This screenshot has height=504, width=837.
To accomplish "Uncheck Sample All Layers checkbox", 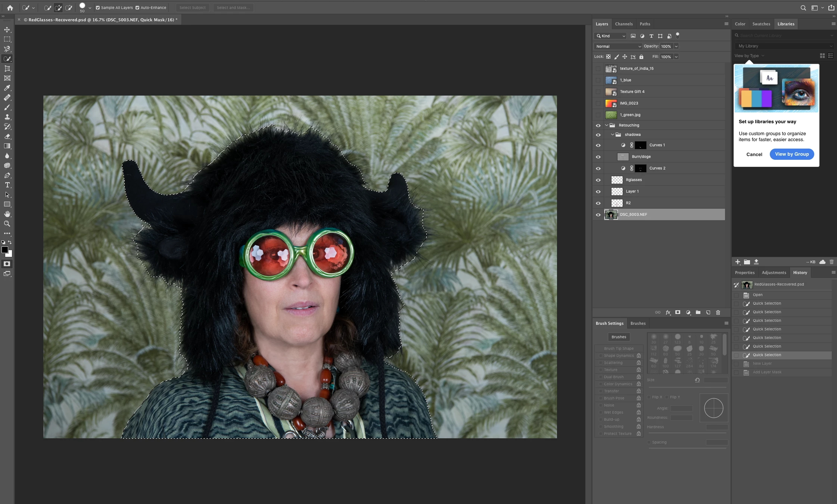I will coord(98,7).
